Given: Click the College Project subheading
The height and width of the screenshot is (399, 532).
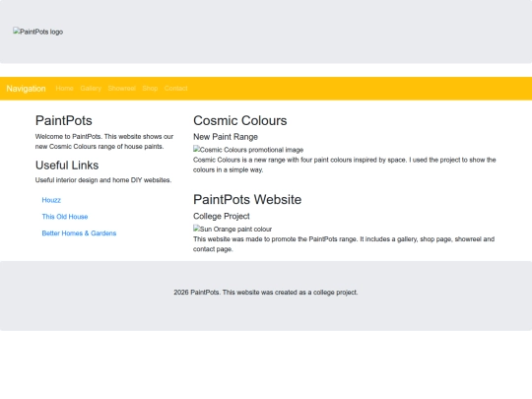Looking at the screenshot, I should click(222, 216).
